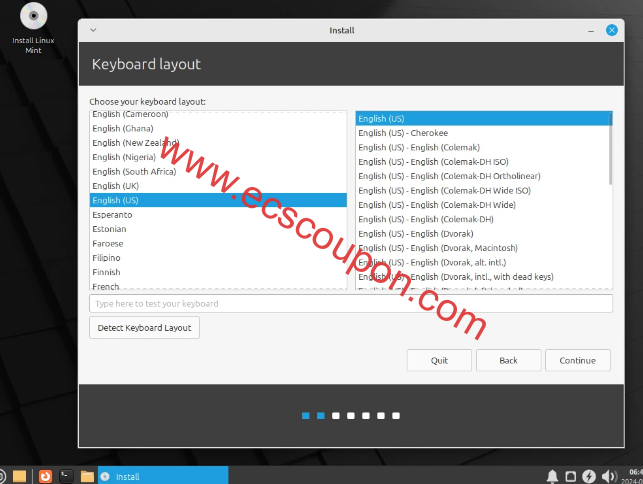Click the Quit button
Screen dimensions: 643x484
(439, 361)
